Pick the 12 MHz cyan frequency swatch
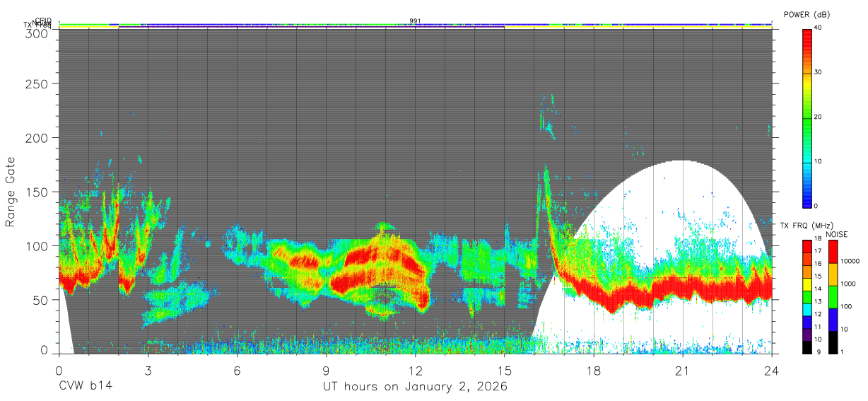This screenshot has height=401, width=868. 807,310
